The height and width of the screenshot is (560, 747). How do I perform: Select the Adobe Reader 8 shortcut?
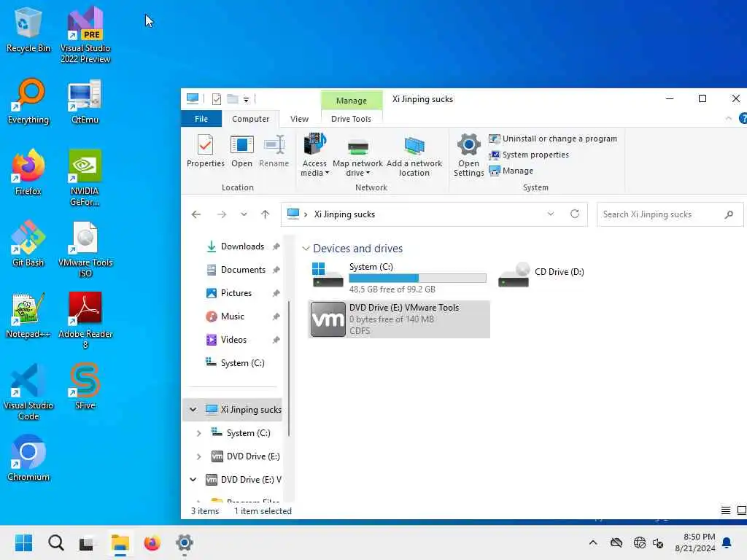85,321
